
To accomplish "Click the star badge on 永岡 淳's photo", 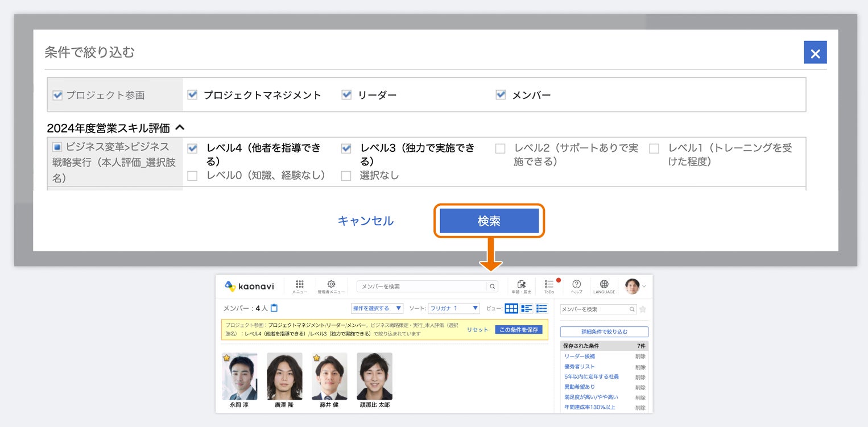I will (x=226, y=358).
